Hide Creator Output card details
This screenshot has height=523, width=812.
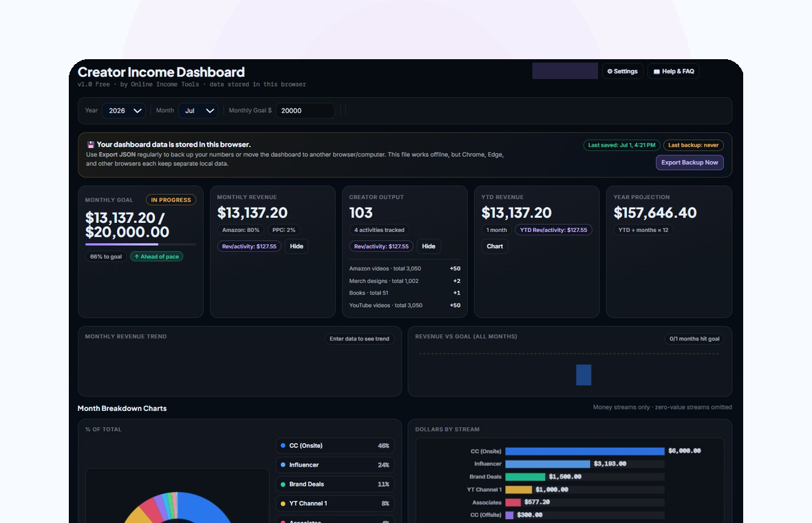pos(429,246)
